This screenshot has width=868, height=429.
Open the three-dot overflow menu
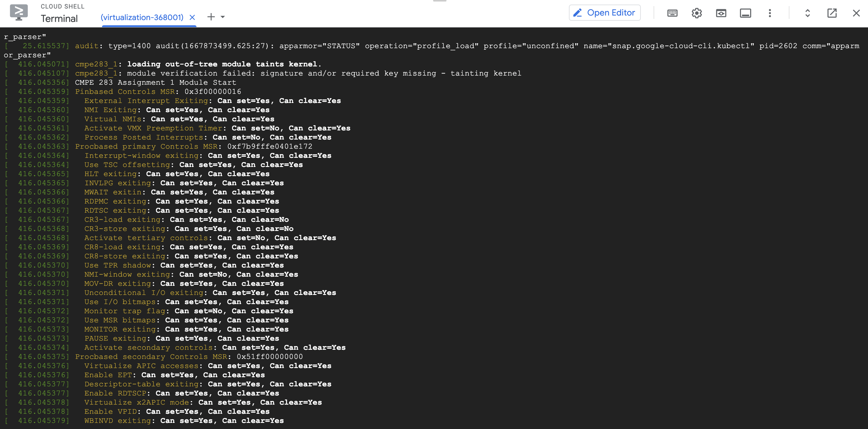[770, 13]
